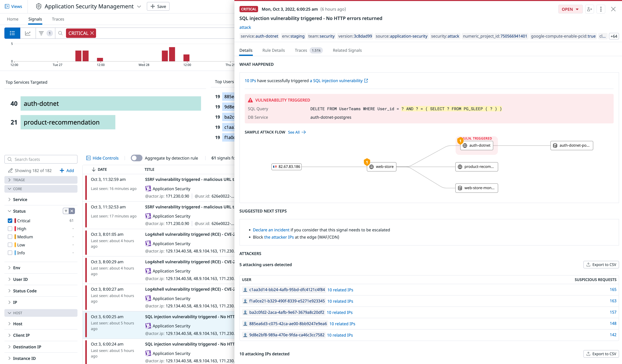Click the red color swatch next to Critical

point(15,221)
